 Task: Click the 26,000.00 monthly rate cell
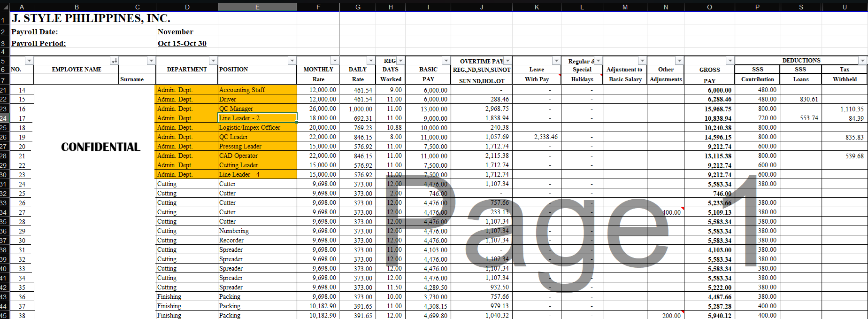coord(318,109)
